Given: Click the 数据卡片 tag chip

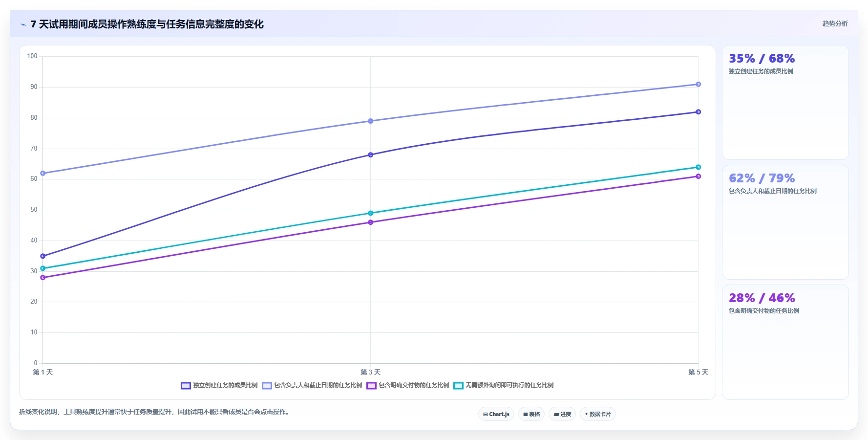Looking at the screenshot, I should pos(598,414).
